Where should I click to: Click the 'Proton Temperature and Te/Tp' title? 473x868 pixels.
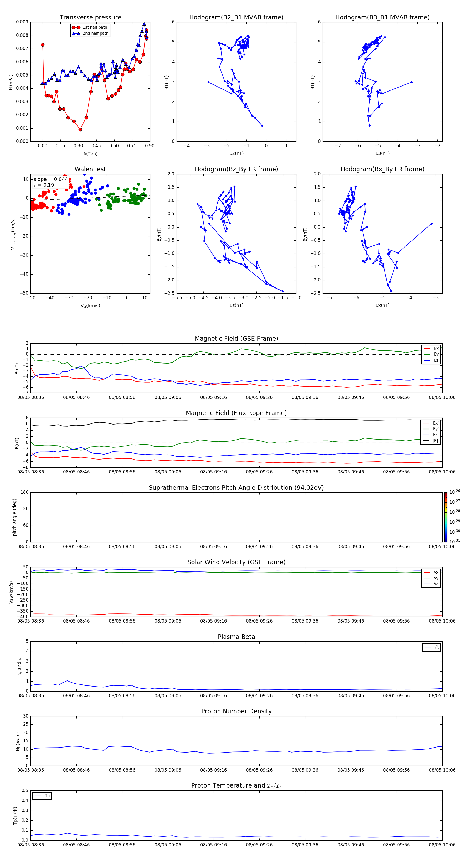pos(236,786)
